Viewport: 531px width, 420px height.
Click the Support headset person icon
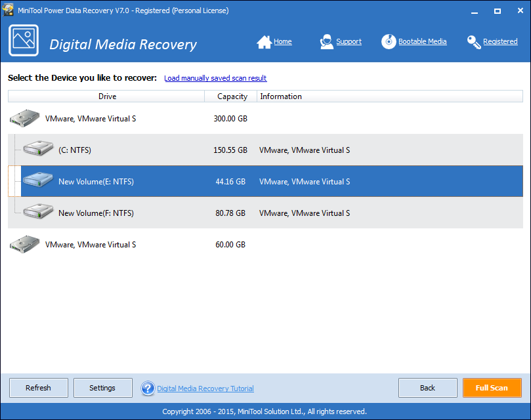[x=326, y=41]
